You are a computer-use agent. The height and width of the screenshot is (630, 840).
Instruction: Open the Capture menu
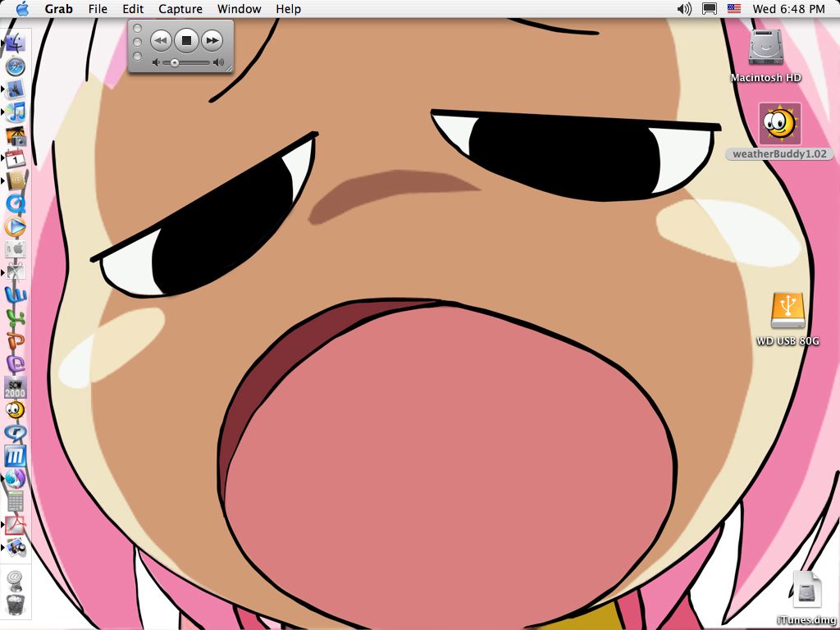pyautogui.click(x=180, y=9)
